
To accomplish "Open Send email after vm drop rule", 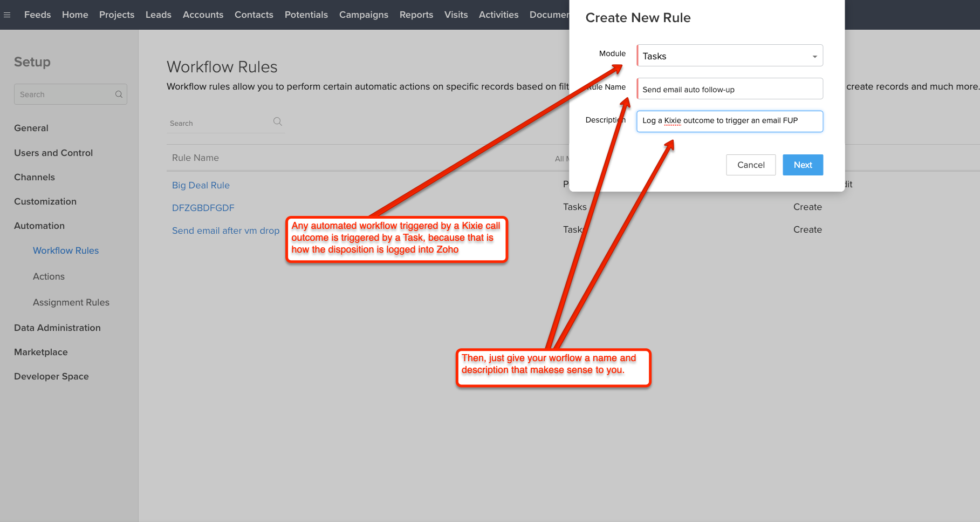I will pos(225,231).
